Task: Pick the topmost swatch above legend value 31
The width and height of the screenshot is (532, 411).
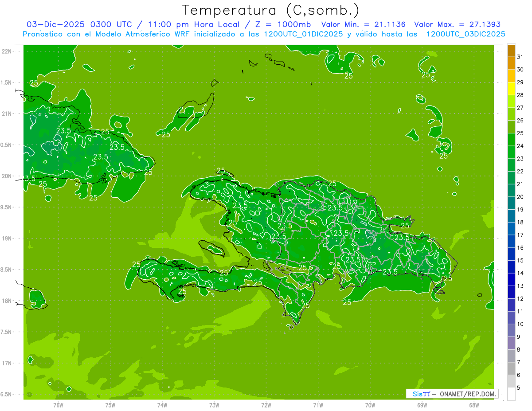Action: pos(511,51)
